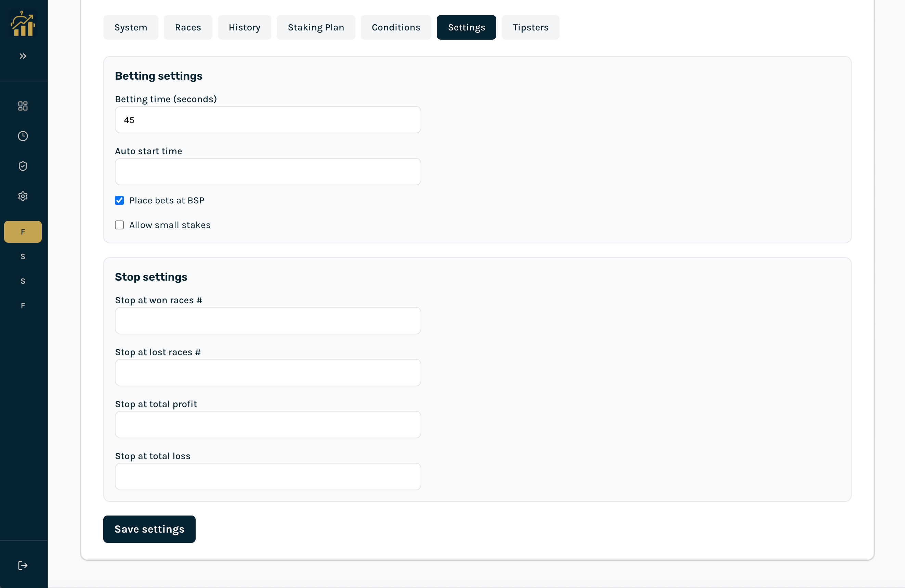Open the Conditions tab
Viewport: 905px width, 588px height.
396,27
